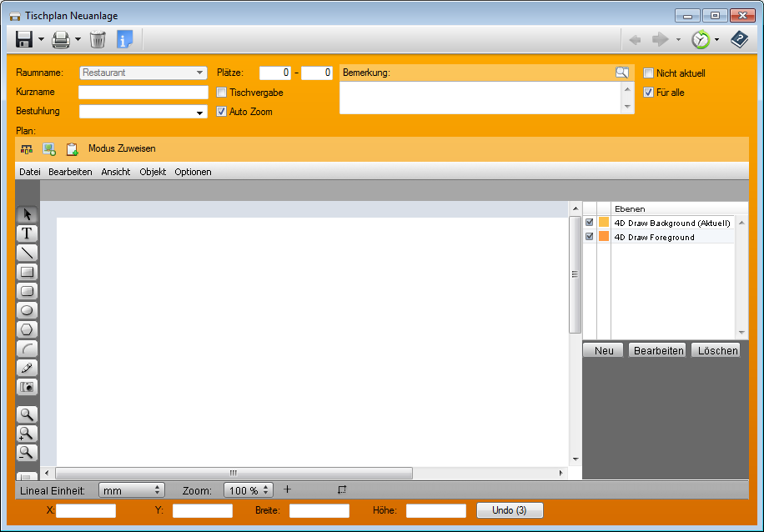
Task: Click the Neu layer button
Action: [x=604, y=350]
